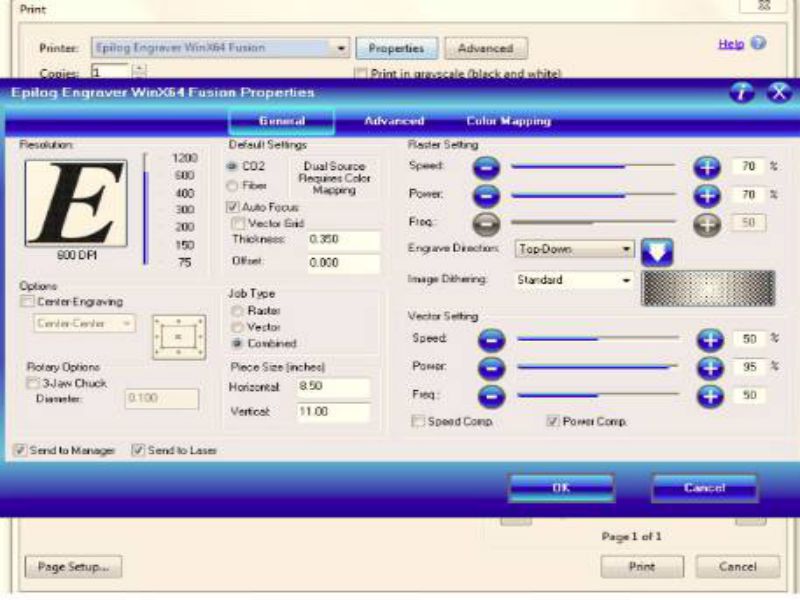Switch to the General tab
This screenshot has height=600, width=800.
click(x=282, y=121)
